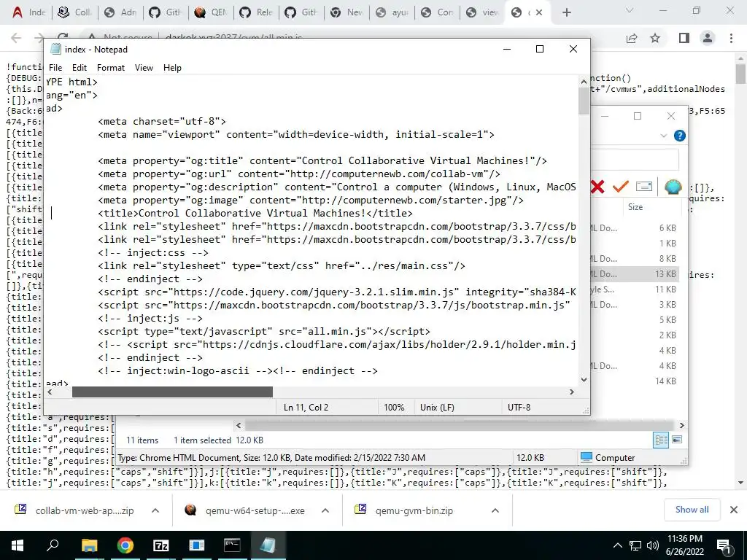Open Explorer help with the blue question mark
747x560 pixels.
point(680,136)
